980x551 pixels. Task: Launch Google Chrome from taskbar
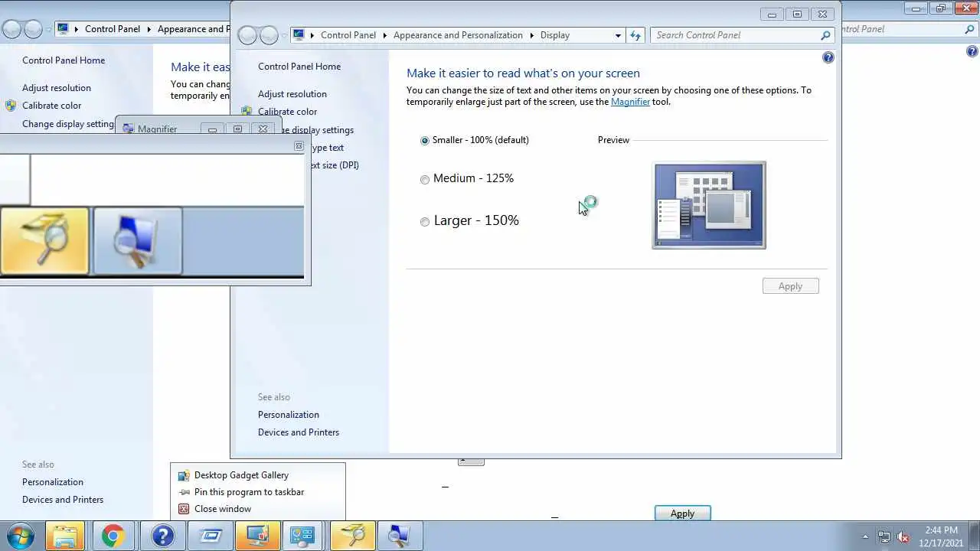(113, 536)
